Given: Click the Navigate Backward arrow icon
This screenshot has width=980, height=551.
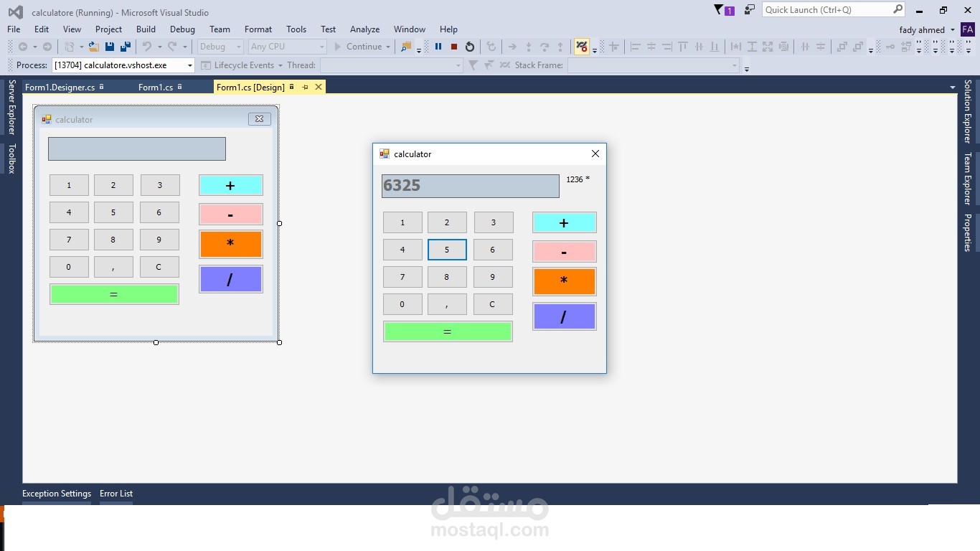Looking at the screenshot, I should coord(23,47).
